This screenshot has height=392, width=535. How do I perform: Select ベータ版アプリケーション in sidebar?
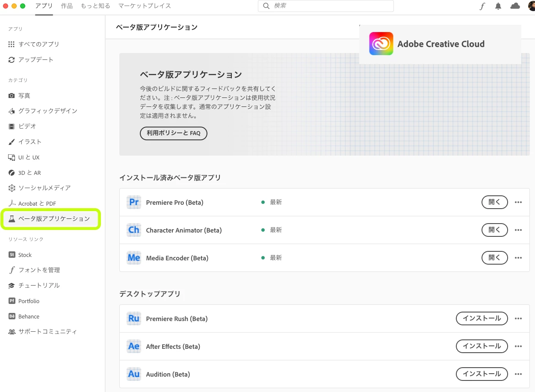50,219
